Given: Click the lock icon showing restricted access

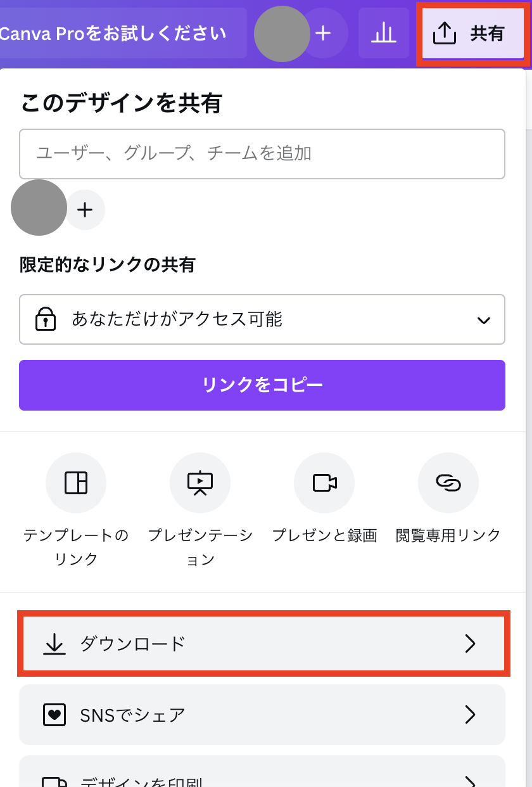Looking at the screenshot, I should coord(44,319).
